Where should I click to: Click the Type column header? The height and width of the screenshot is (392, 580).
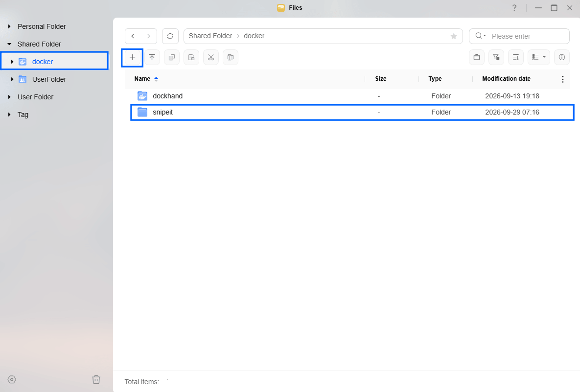coord(435,79)
